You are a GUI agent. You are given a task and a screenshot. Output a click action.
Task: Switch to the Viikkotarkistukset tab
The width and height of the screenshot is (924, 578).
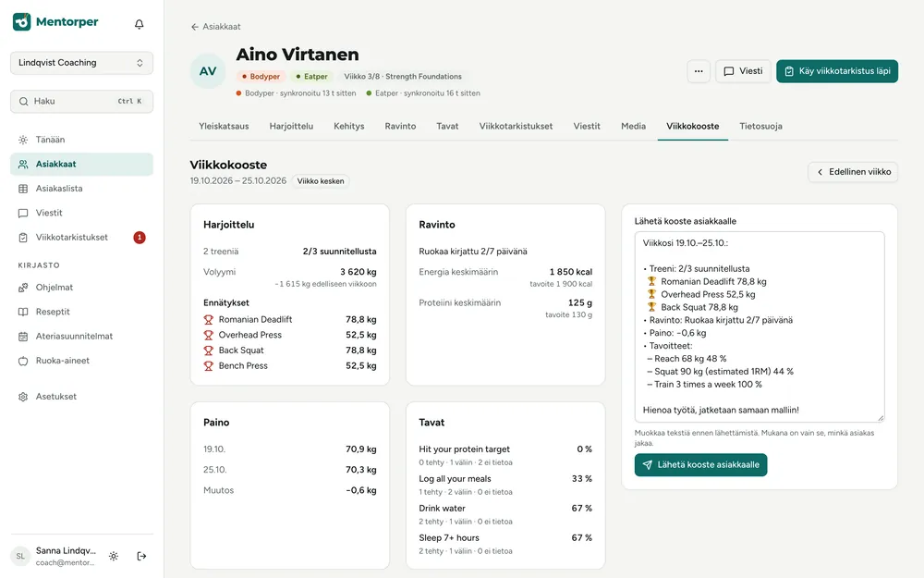tap(516, 126)
